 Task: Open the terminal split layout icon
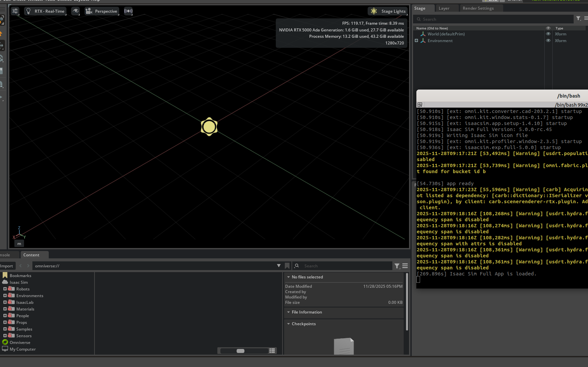tap(420, 105)
